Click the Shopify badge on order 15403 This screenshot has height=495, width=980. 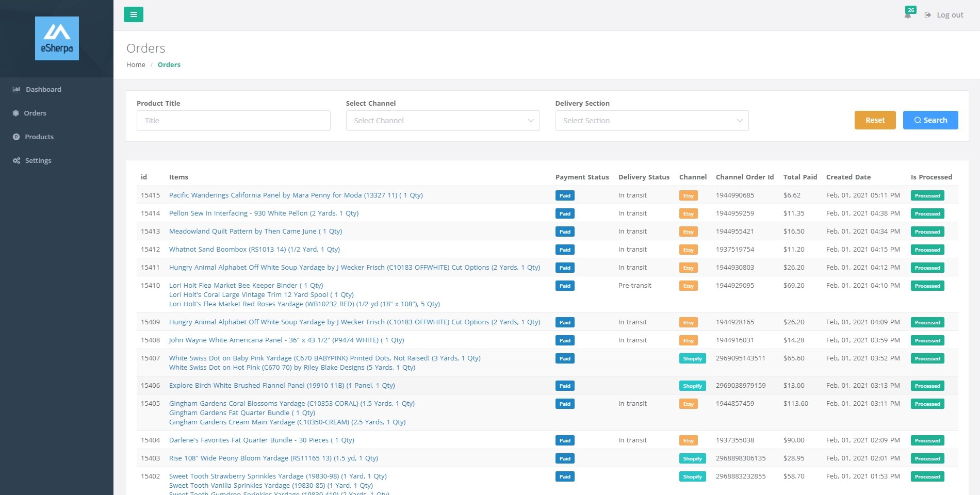pyautogui.click(x=692, y=458)
